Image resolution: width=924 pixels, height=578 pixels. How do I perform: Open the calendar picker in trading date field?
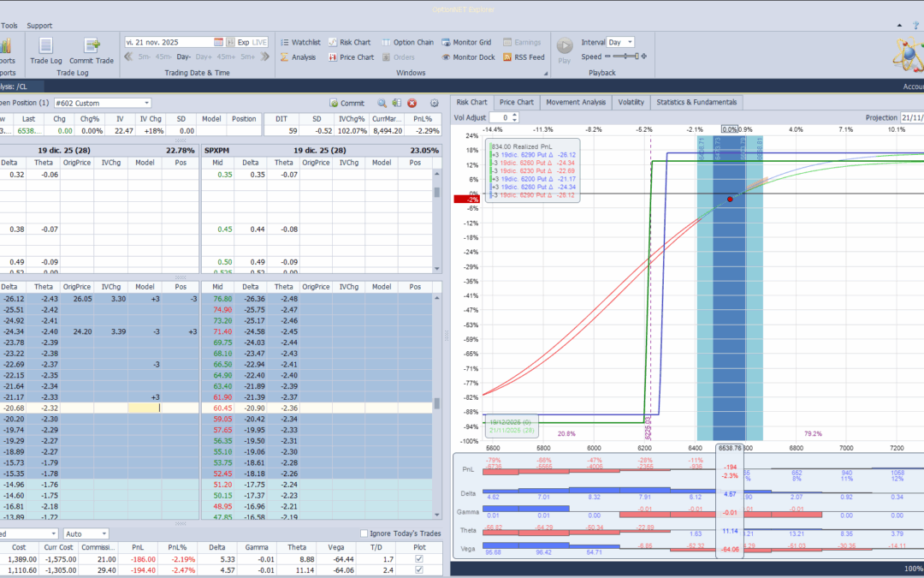click(x=219, y=43)
